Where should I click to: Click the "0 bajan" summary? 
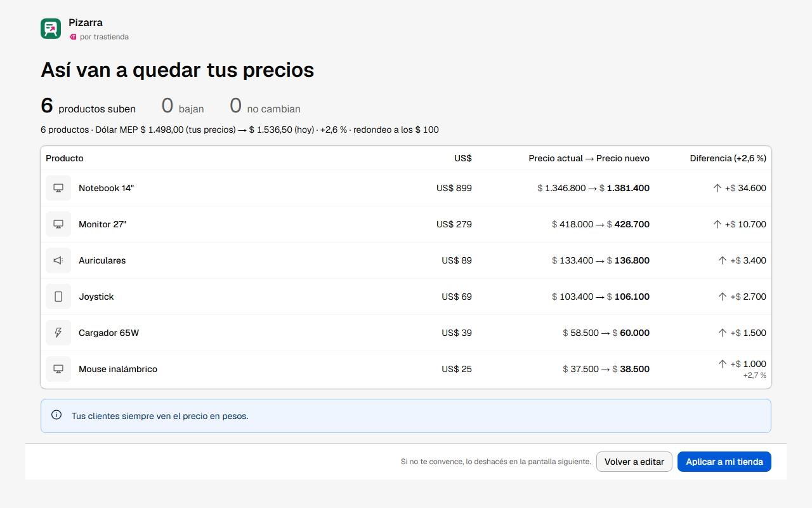click(x=183, y=106)
